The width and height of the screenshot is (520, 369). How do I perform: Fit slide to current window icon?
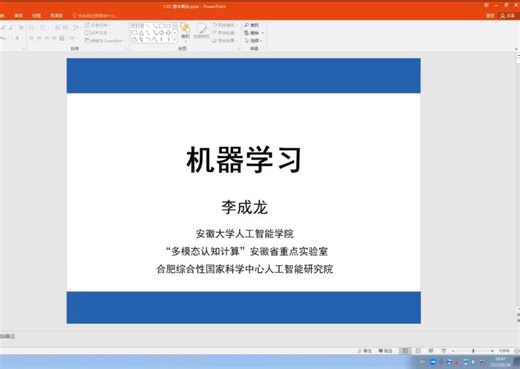516,351
